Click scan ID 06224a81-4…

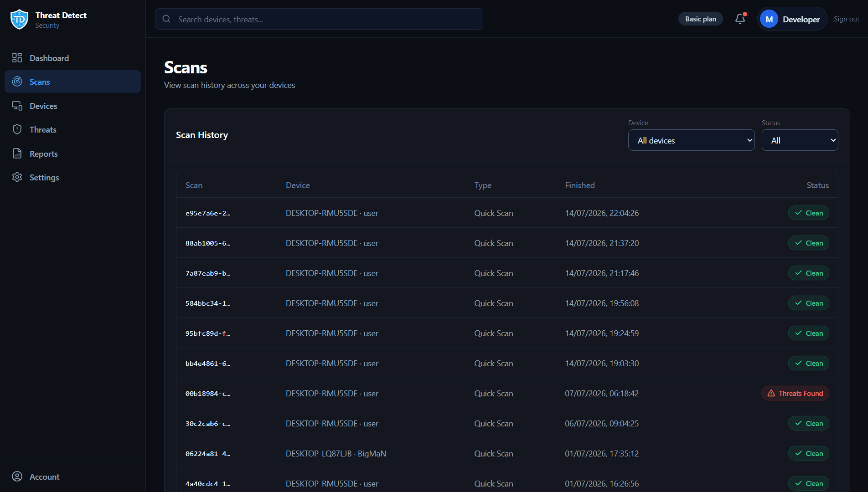tap(208, 454)
